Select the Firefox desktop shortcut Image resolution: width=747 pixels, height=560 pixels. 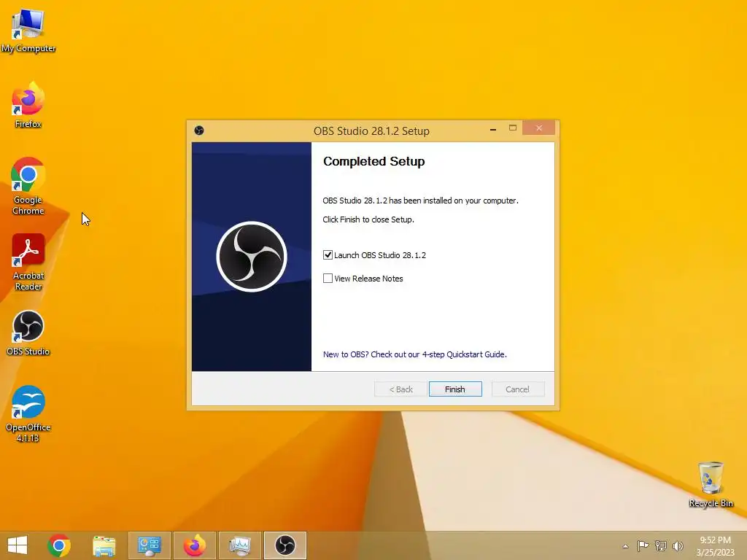pos(28,105)
